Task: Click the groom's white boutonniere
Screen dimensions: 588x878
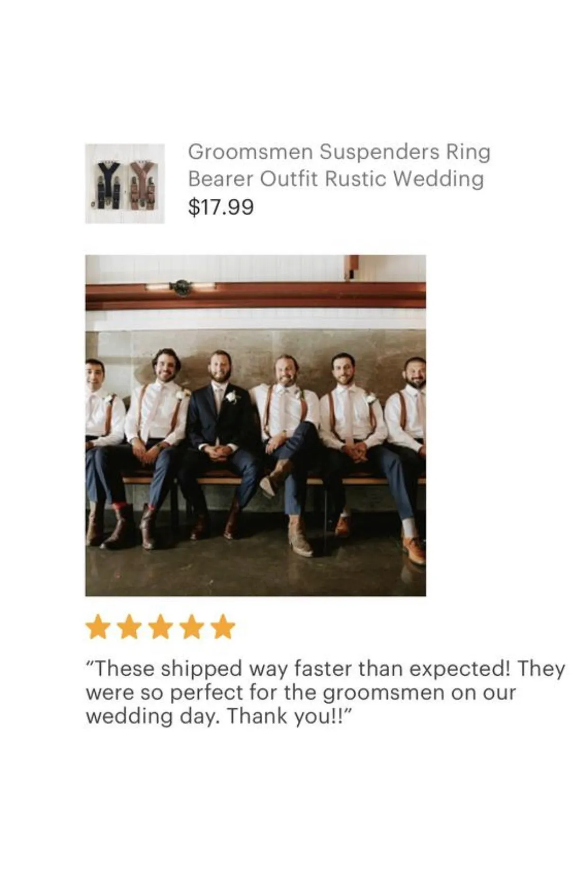Action: coord(231,396)
